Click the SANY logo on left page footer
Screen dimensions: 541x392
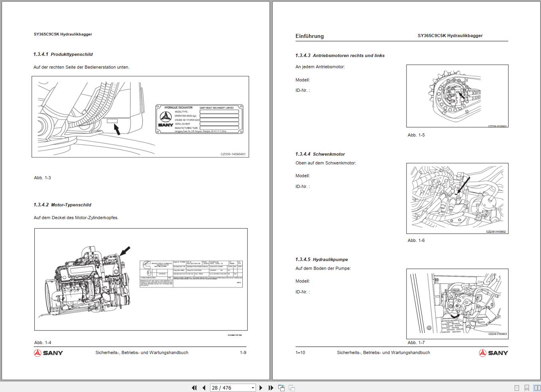[48, 353]
